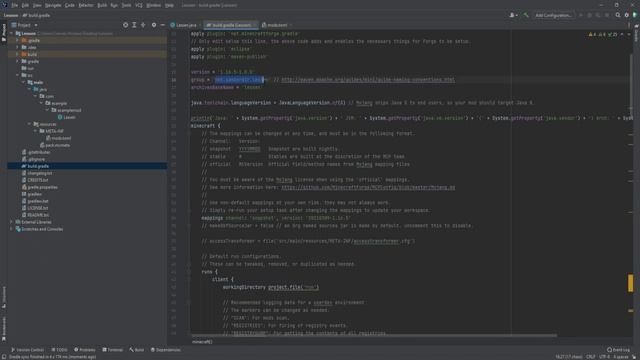Select gradlew.bat in the project tree
The image size is (640, 360).
pos(35,201)
